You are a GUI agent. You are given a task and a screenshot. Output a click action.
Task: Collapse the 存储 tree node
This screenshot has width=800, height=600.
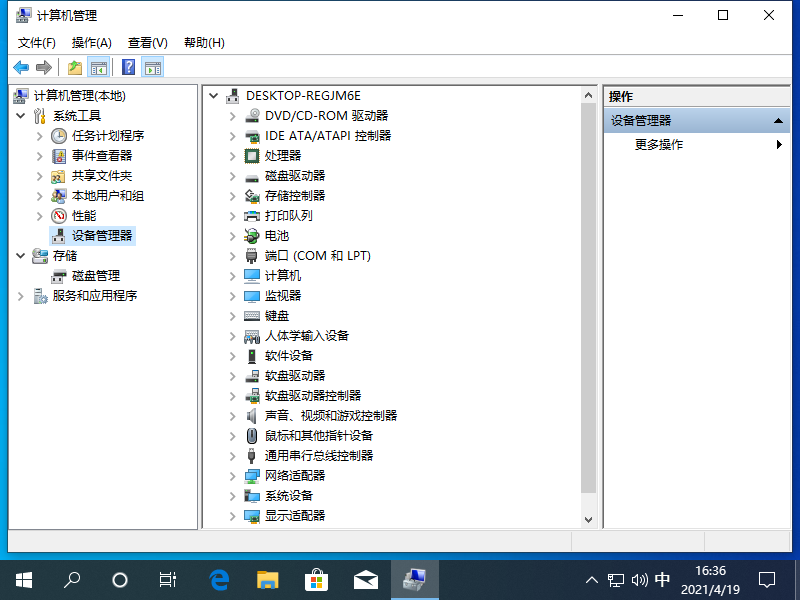pos(20,256)
